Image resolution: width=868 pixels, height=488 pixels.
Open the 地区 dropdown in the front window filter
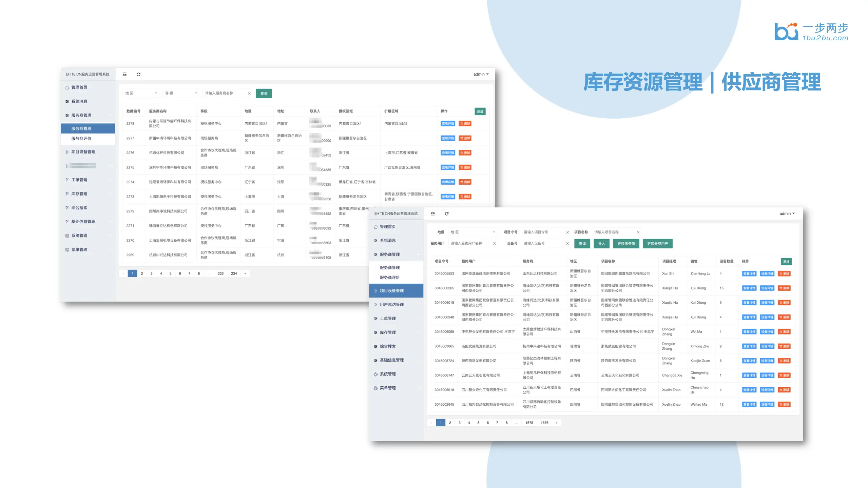coord(473,232)
